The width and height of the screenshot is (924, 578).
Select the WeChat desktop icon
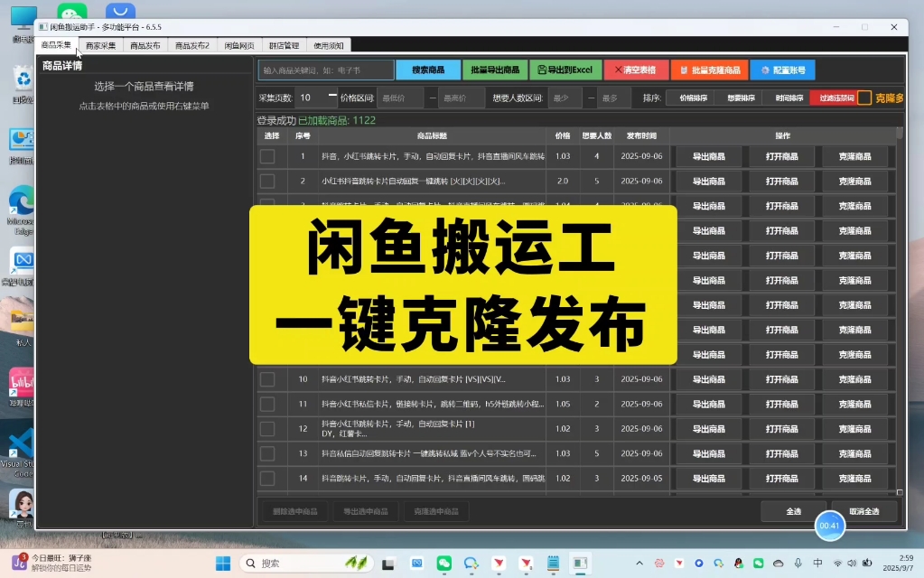coord(72,11)
